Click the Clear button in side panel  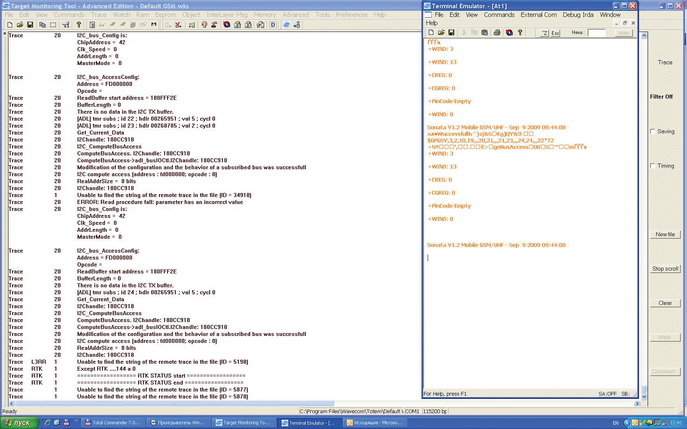(x=665, y=303)
